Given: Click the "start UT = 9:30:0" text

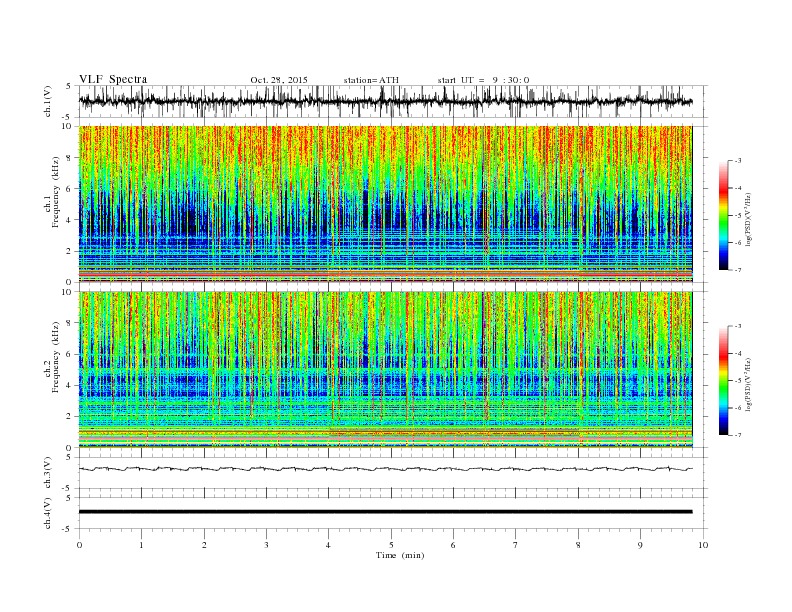Looking at the screenshot, I should [483, 80].
